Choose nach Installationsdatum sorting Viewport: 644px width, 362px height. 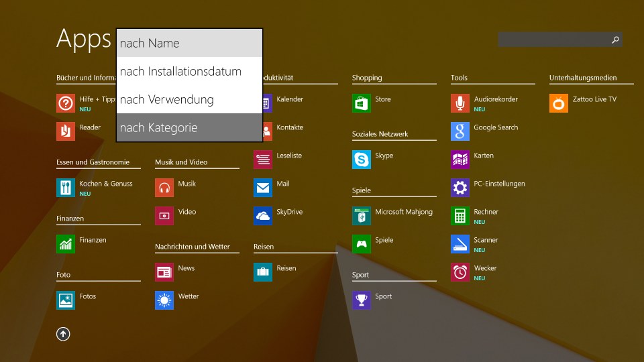click(189, 72)
